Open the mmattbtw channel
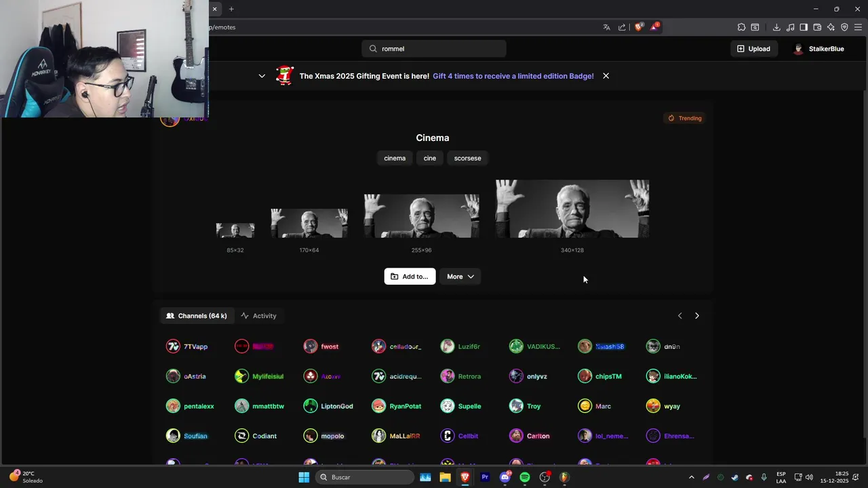Screen dimensions: 868x488 click(259, 406)
